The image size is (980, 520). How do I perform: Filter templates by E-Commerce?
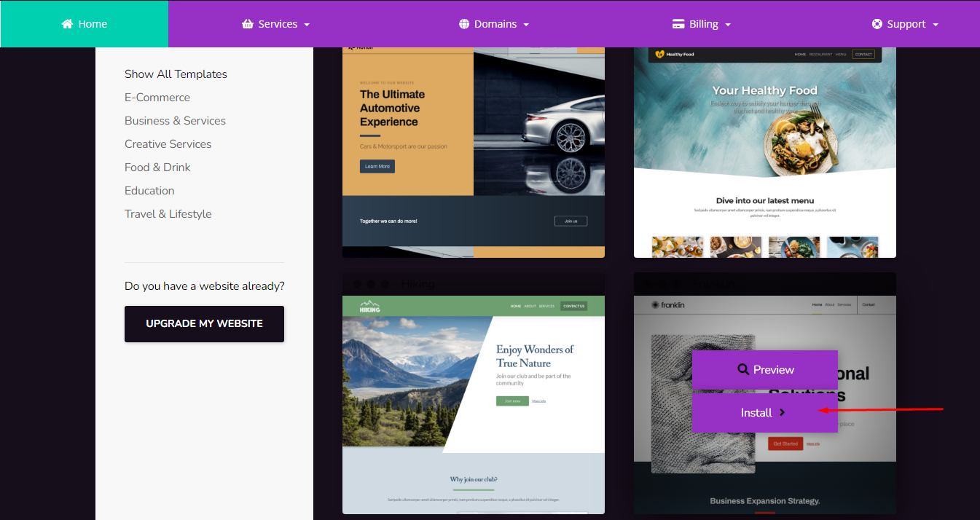point(157,98)
